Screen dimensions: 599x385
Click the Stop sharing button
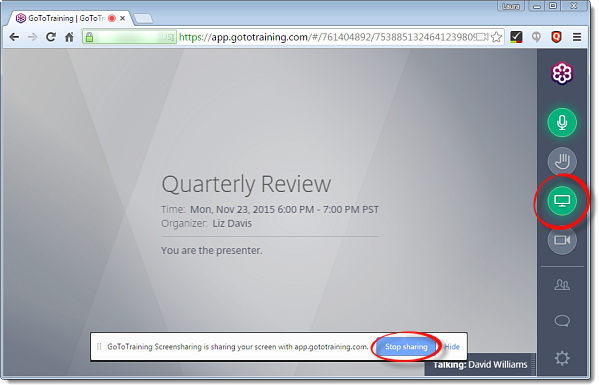point(406,347)
